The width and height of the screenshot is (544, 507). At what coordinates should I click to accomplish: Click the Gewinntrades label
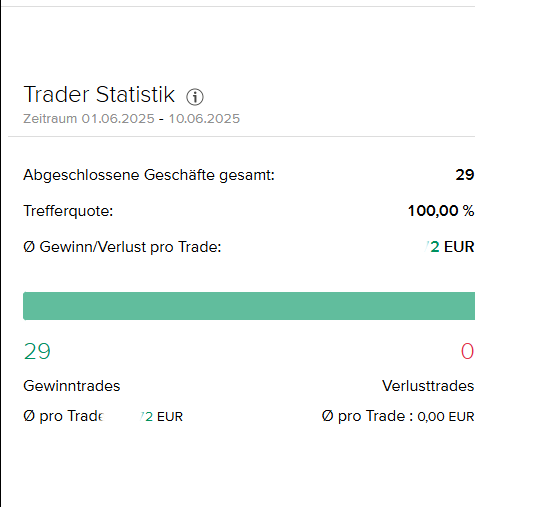coord(72,386)
